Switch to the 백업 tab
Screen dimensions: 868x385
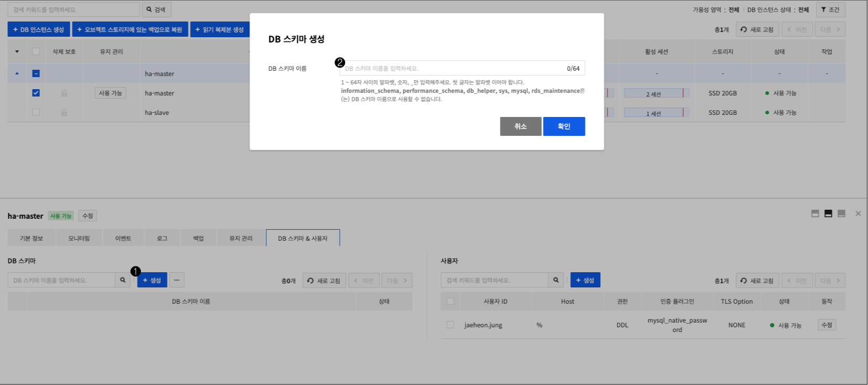coord(198,238)
